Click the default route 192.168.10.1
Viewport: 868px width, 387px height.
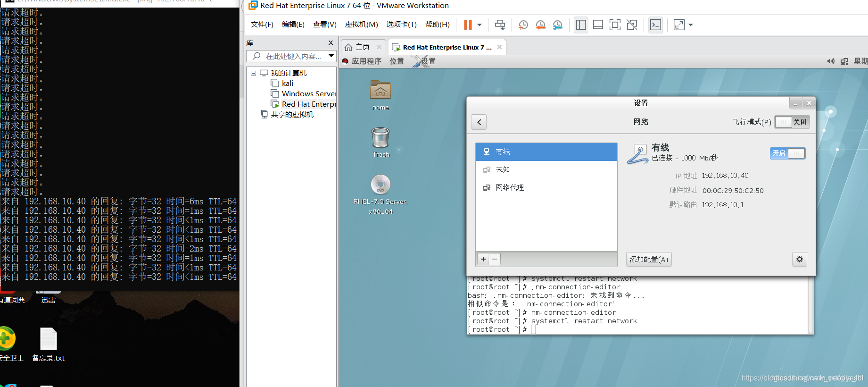click(723, 205)
